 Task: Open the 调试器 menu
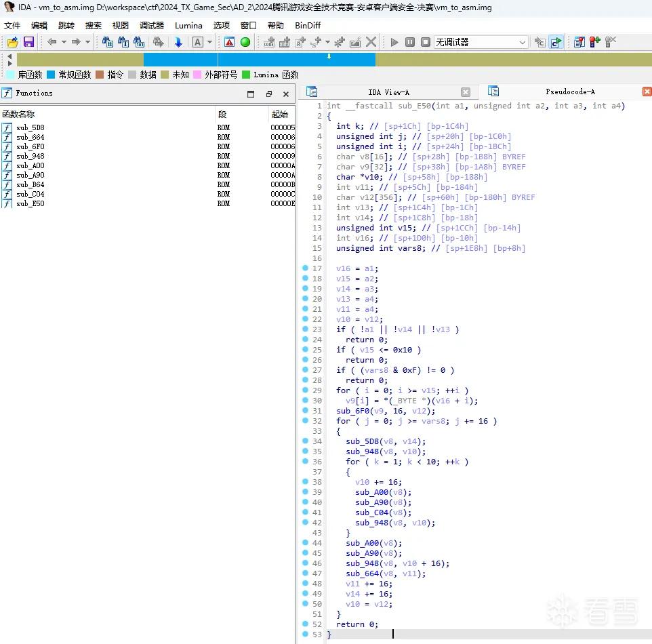click(x=152, y=26)
